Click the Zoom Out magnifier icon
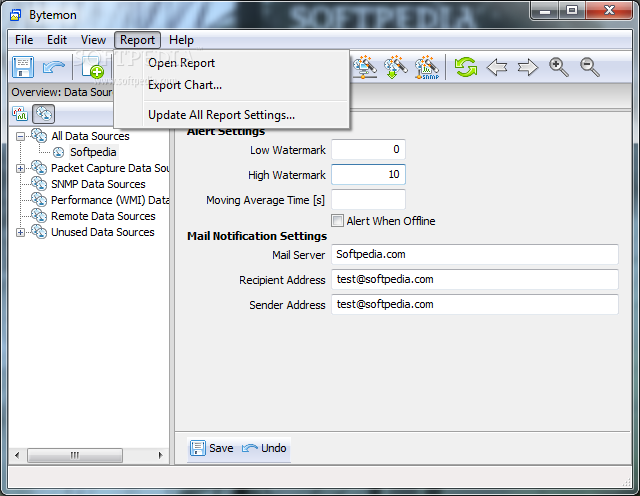Image resolution: width=640 pixels, height=496 pixels. coord(590,67)
